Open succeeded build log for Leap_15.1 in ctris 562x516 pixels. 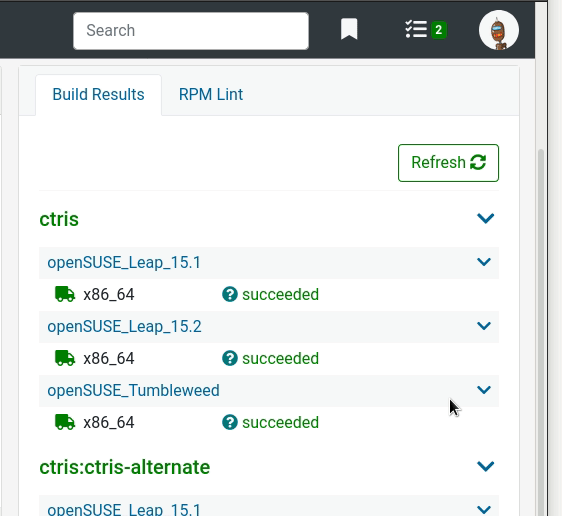click(x=280, y=295)
